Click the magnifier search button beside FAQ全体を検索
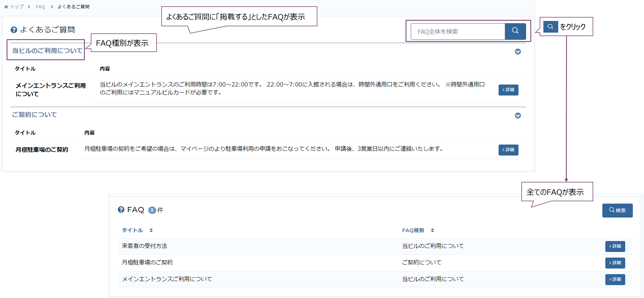The height and width of the screenshot is (298, 644). tap(515, 31)
